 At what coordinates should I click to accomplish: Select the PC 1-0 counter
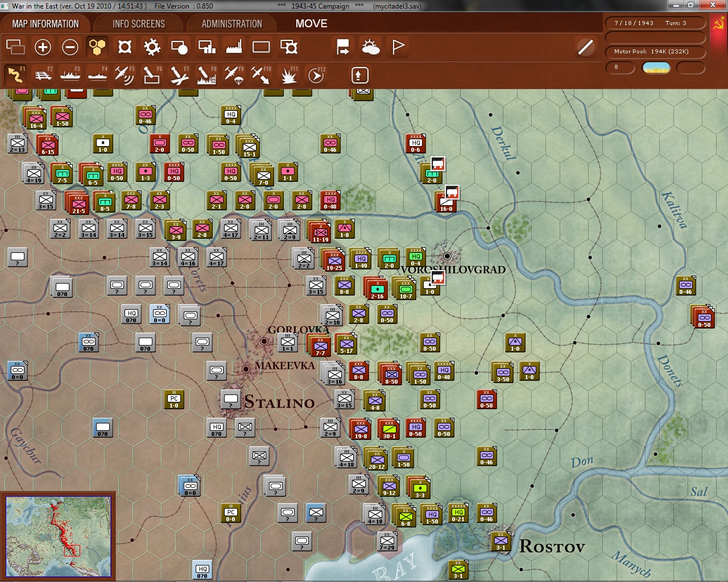coord(173,400)
